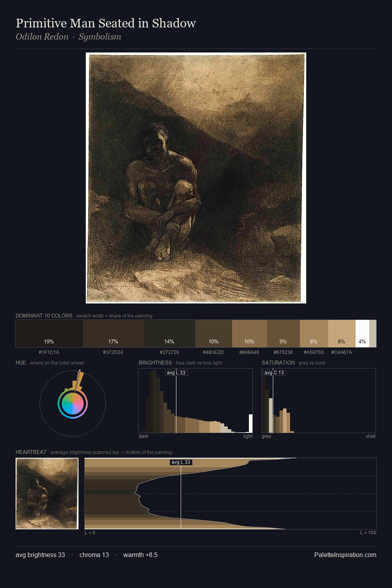Click "warmth +8.5" in the footer
Screen dimensions: 392x588
coord(140,555)
